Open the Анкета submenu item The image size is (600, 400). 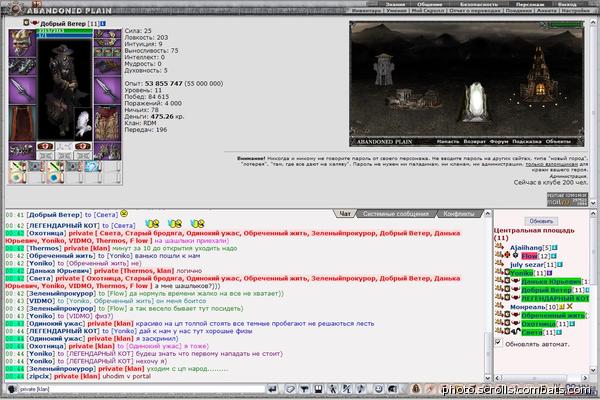(546, 11)
